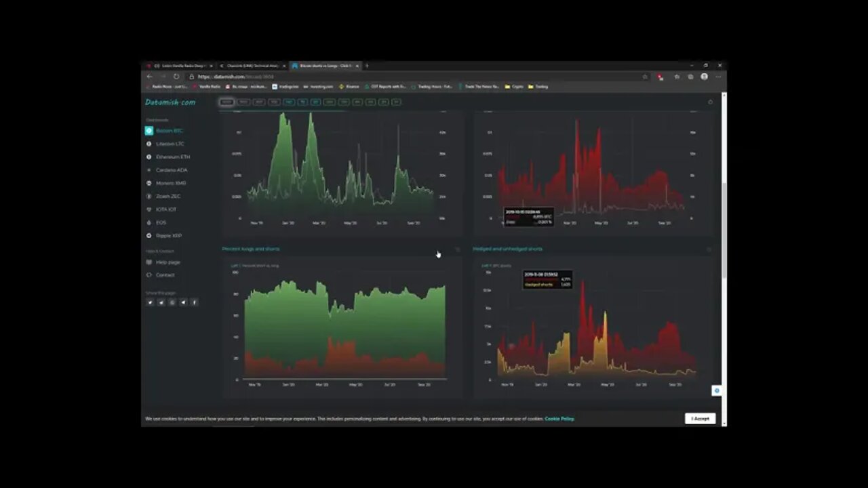Select the highlighted first timeframe button

(226, 102)
